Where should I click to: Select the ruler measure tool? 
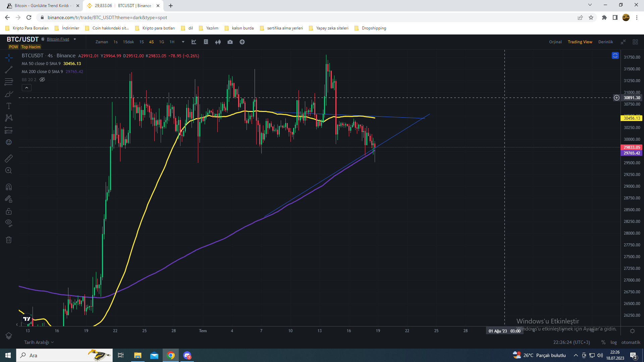click(9, 158)
